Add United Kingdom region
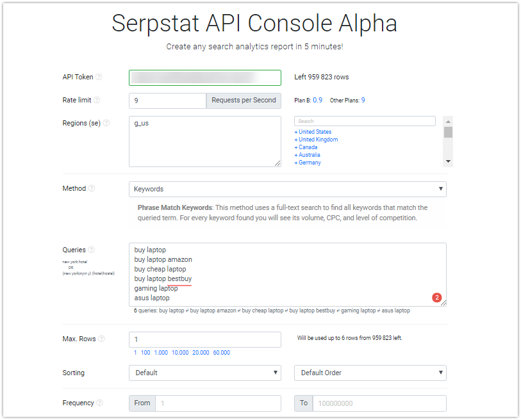This screenshot has height=420, width=521. 316,140
